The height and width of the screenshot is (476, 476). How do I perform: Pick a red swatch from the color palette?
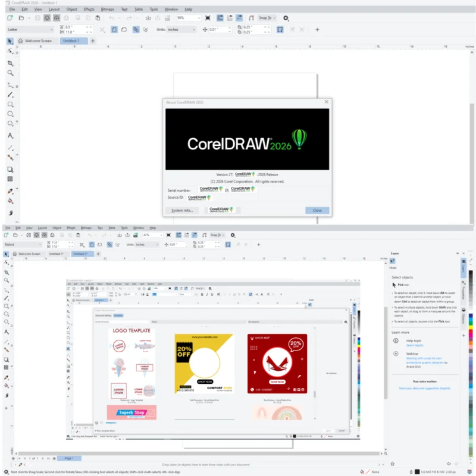(469, 333)
